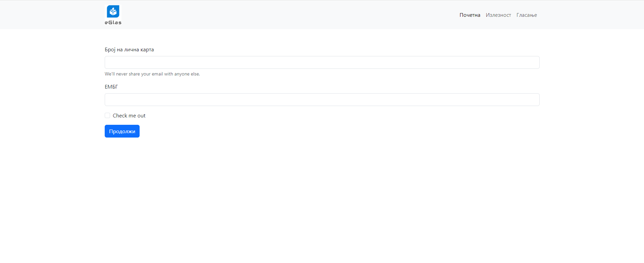Place cursor in ID card number box
This screenshot has width=644, height=263.
pyautogui.click(x=322, y=62)
